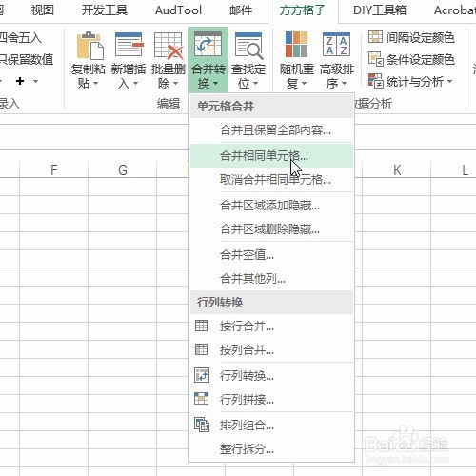Expand the 高级排序 dropdown arrow

point(344,84)
